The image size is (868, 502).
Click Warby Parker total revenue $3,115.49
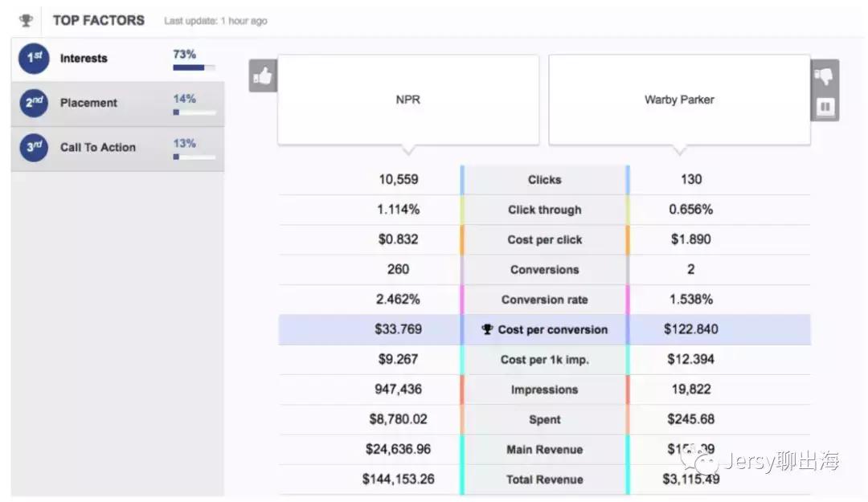coord(691,479)
